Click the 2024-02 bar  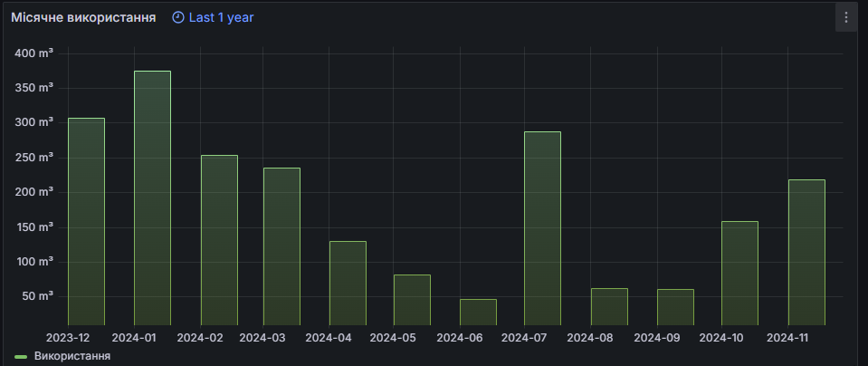(219, 240)
